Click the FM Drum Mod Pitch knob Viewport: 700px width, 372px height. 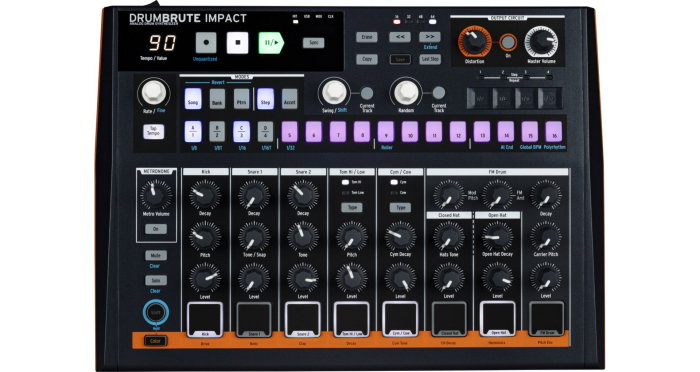449,195
